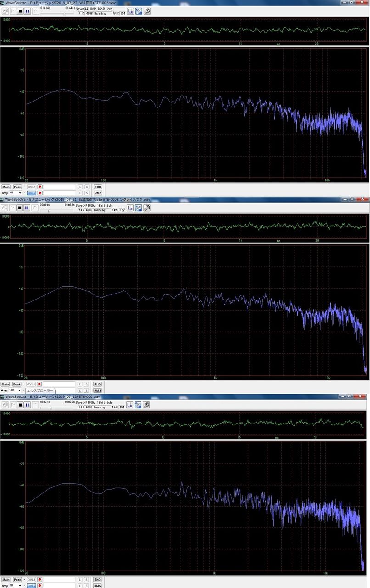The width and height of the screenshot is (370, 588).
Task: Toggle RMS in middle window's lower panel
Action: [98, 390]
